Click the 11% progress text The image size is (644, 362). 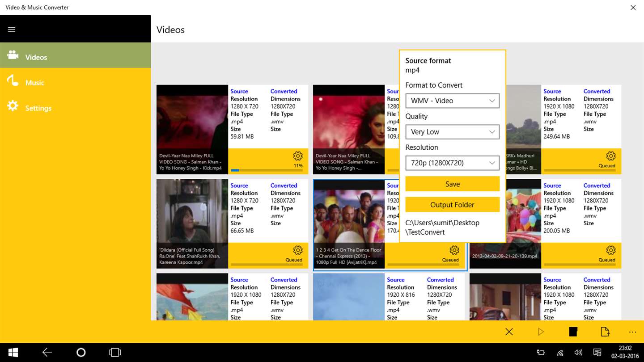coord(298,166)
